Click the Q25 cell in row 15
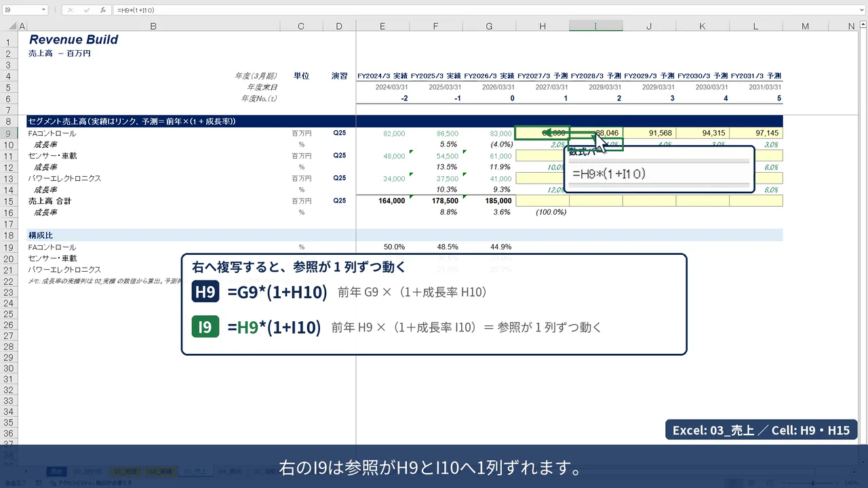Image resolution: width=868 pixels, height=488 pixels. click(x=340, y=201)
